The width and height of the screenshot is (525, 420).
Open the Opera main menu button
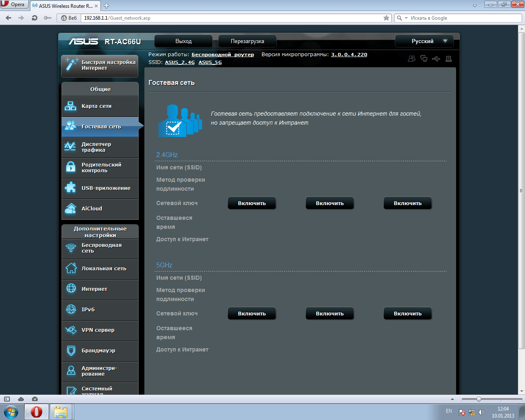[14, 5]
